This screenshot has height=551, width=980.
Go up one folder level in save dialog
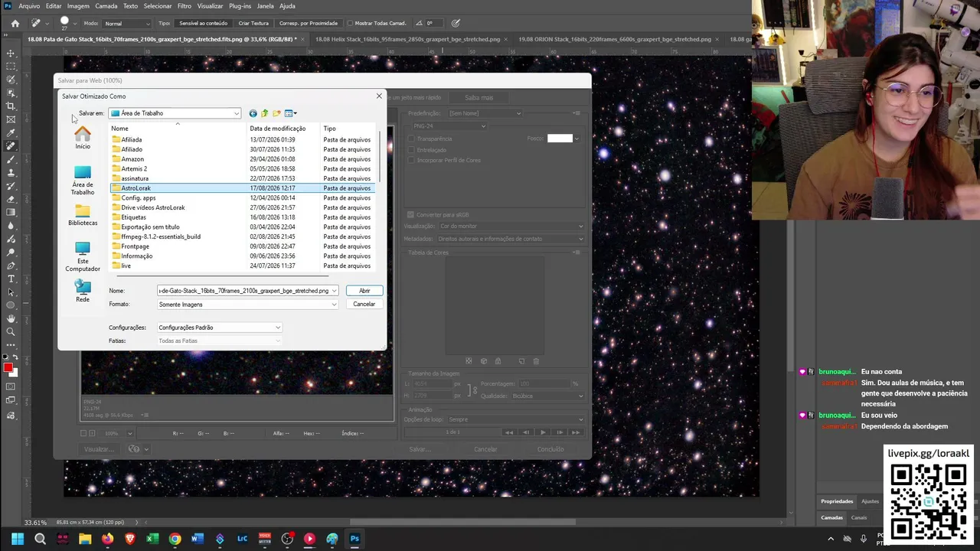[265, 113]
